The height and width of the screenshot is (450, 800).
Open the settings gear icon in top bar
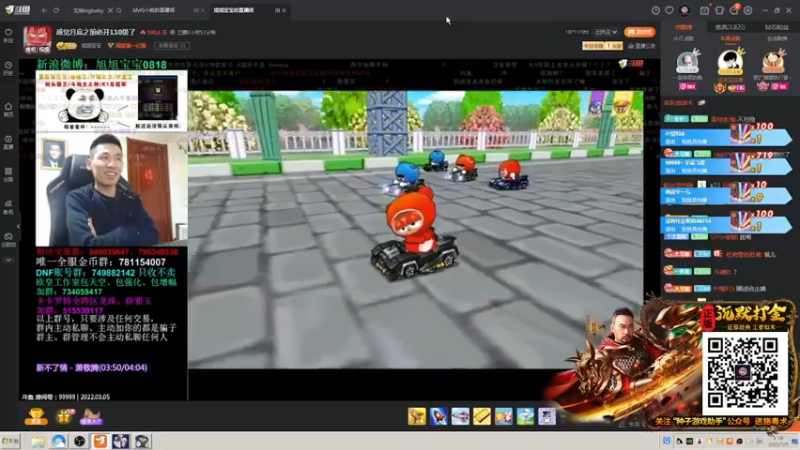pos(748,10)
